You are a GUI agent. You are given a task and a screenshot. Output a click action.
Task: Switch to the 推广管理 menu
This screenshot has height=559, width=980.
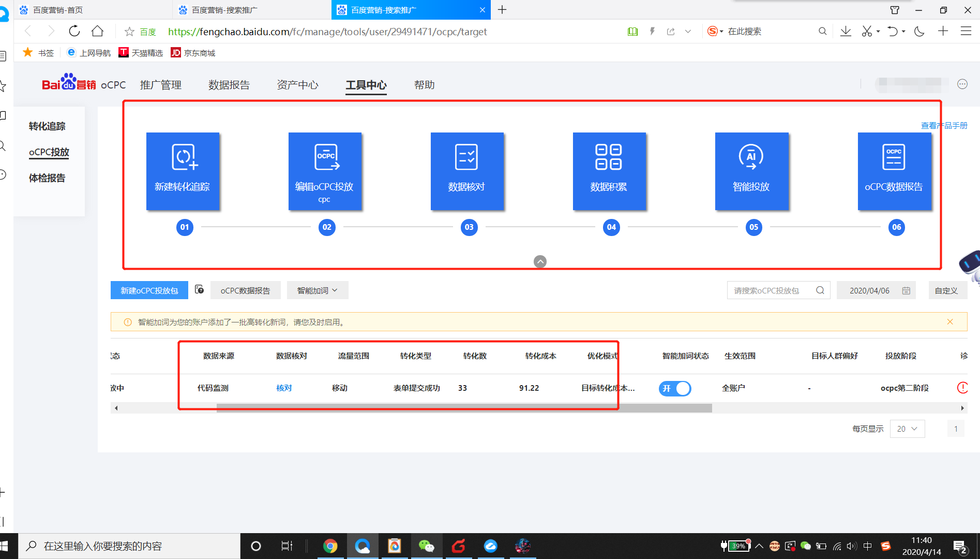coord(161,85)
